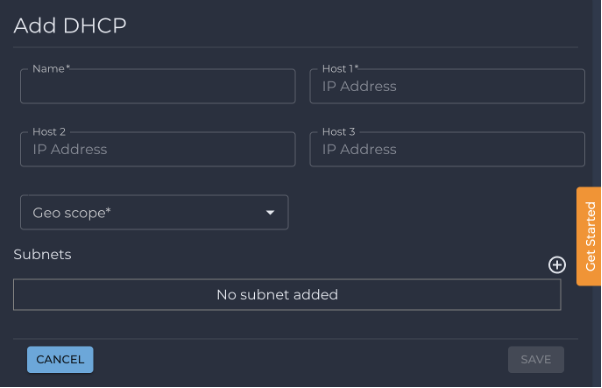The height and width of the screenshot is (388, 602).
Task: Click into the Host 1 IP Address field
Action: 447,86
